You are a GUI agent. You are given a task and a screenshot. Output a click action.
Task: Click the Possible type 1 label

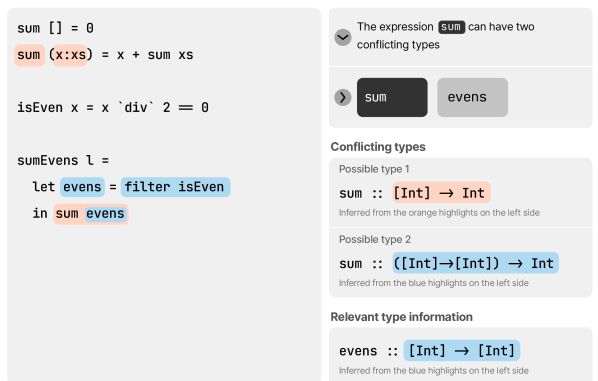point(374,169)
